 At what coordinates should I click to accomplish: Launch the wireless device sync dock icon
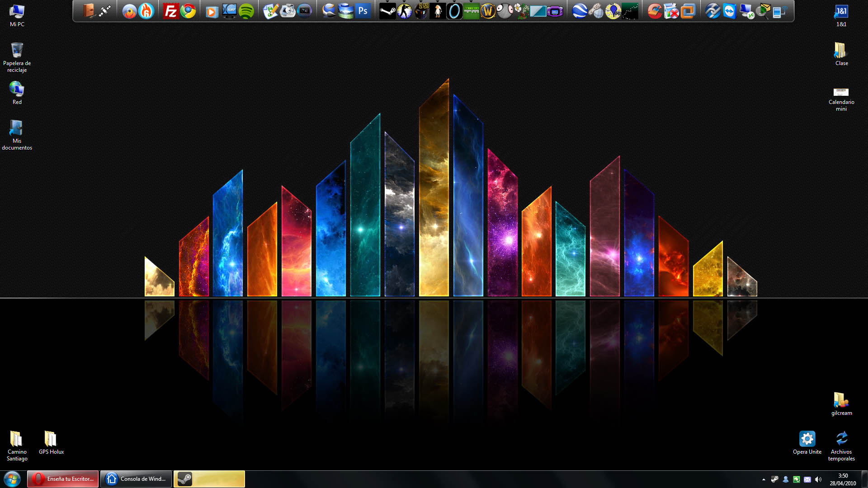click(780, 11)
